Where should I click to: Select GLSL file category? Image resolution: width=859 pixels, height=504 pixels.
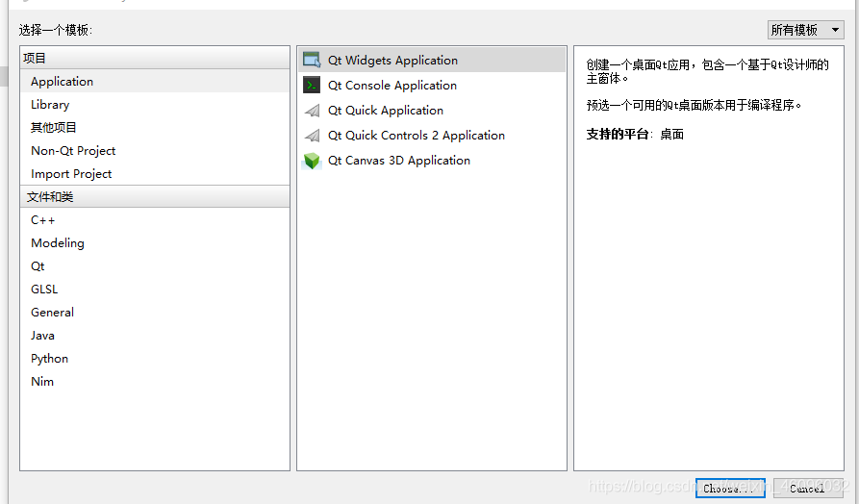(155, 289)
